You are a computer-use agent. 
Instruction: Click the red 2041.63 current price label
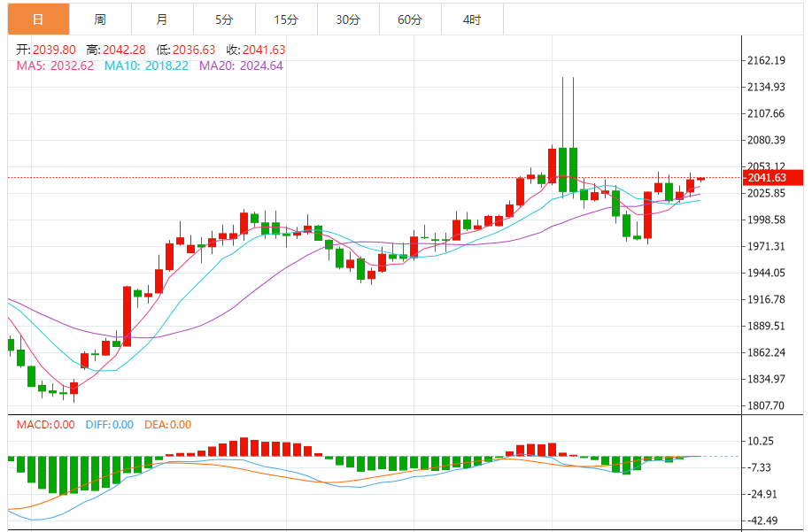[x=773, y=178]
